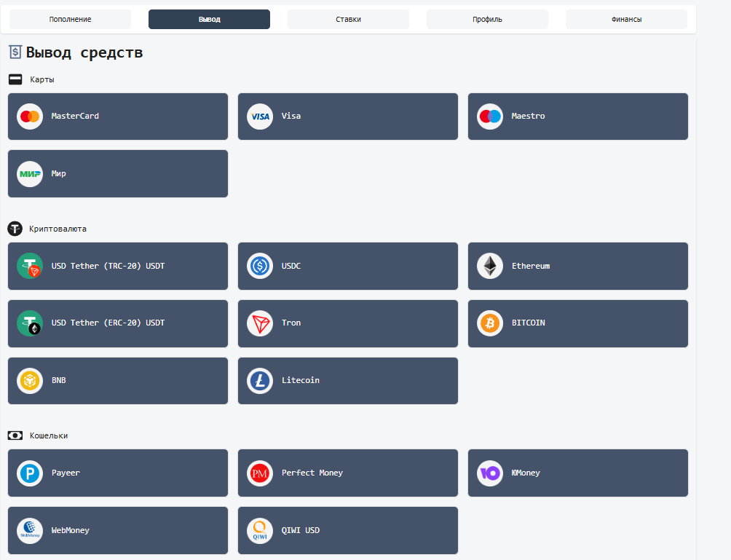Open the Финансы tab
The width and height of the screenshot is (731, 560).
626,19
